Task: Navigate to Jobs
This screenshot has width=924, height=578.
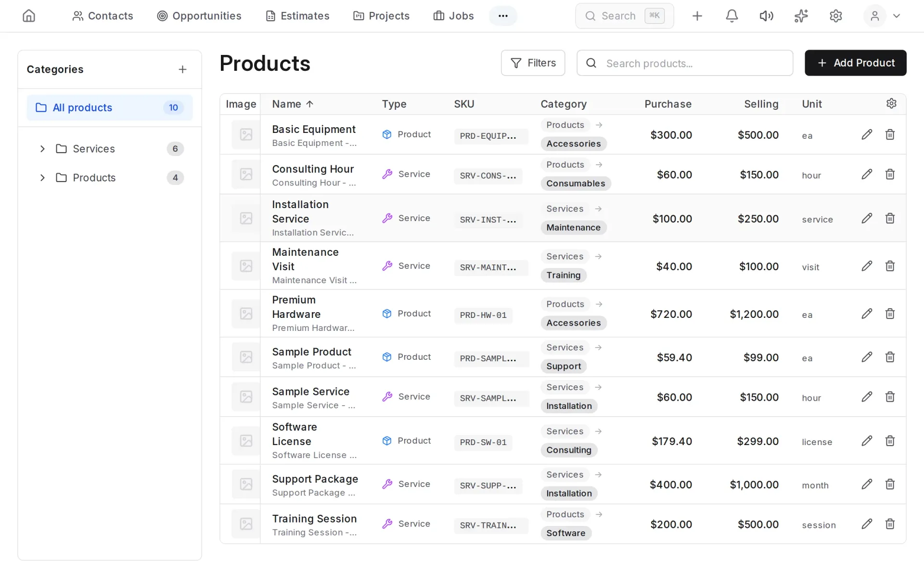Action: click(x=453, y=16)
